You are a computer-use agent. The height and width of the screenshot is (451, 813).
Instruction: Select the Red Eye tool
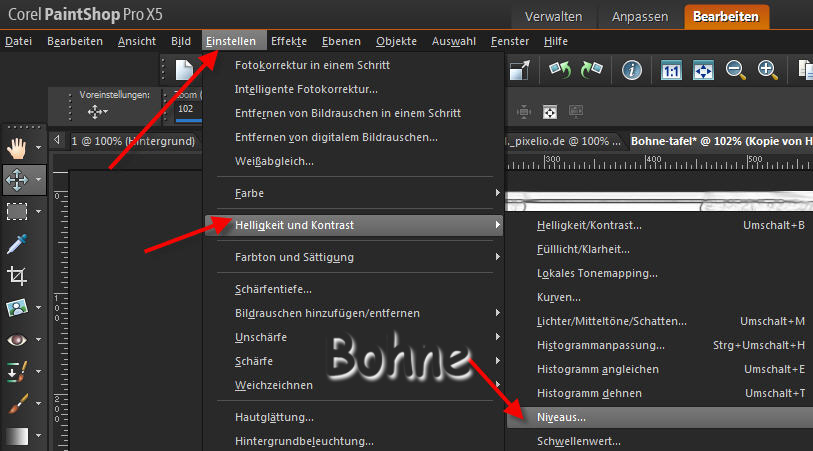[17, 340]
